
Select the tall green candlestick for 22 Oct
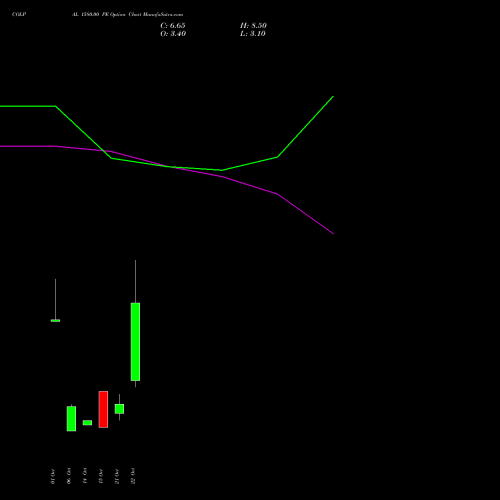tap(135, 342)
